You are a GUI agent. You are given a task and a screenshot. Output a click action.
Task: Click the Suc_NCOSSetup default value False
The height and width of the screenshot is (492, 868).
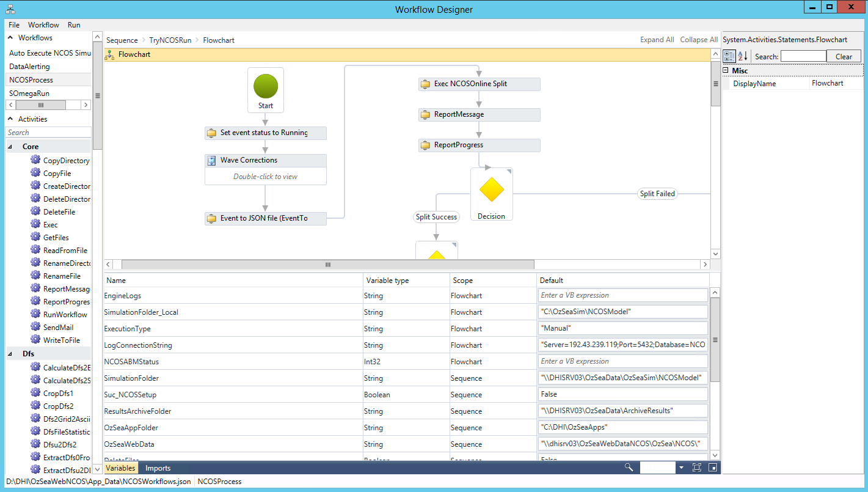[x=622, y=394]
